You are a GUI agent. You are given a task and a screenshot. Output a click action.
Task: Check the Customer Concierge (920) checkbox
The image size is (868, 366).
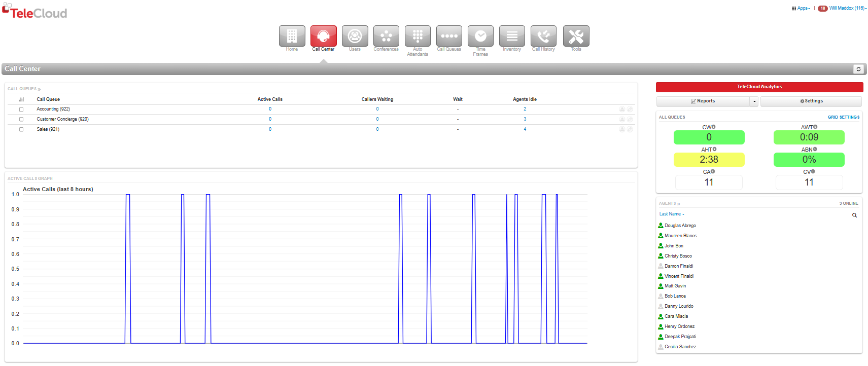click(21, 120)
